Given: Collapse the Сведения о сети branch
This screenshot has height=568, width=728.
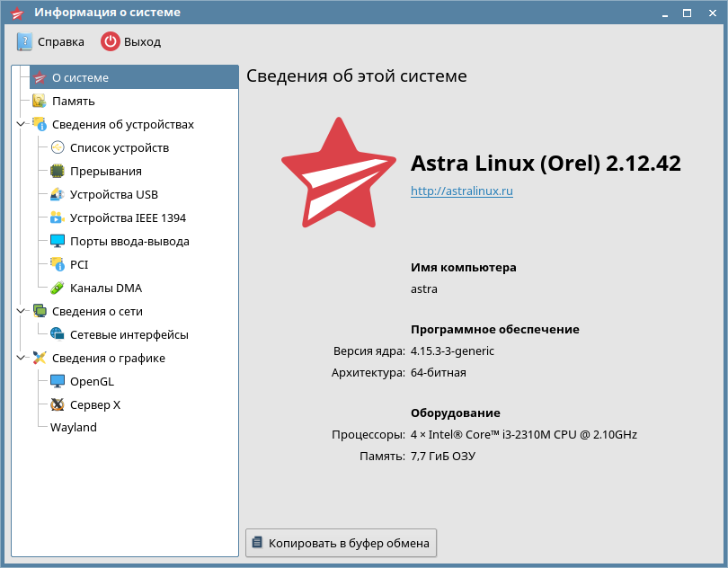Looking at the screenshot, I should [21, 311].
